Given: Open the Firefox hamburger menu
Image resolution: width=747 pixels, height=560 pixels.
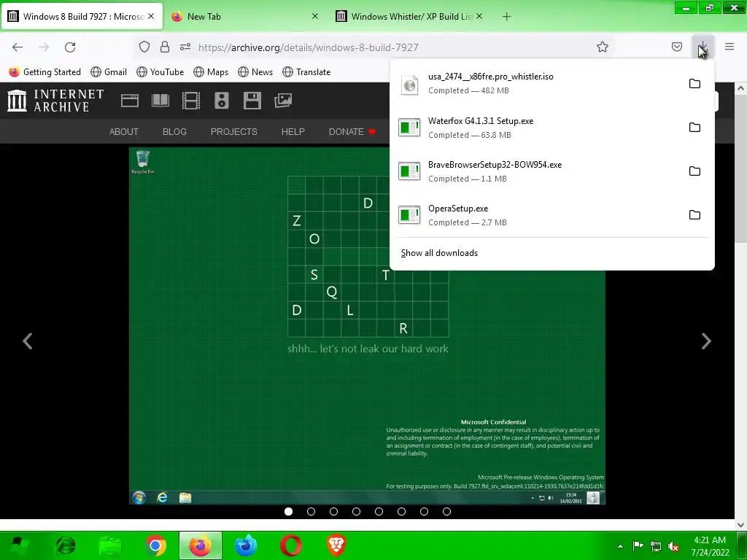Looking at the screenshot, I should (x=729, y=47).
